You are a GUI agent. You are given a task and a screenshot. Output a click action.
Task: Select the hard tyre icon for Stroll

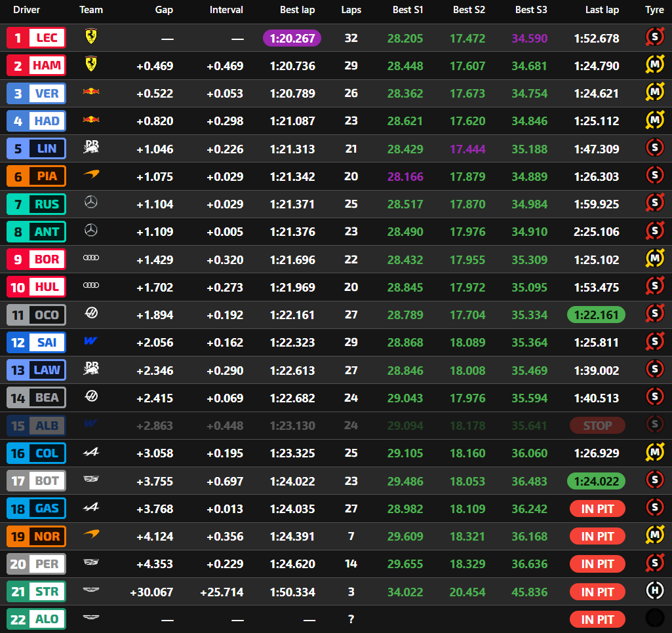tap(654, 592)
